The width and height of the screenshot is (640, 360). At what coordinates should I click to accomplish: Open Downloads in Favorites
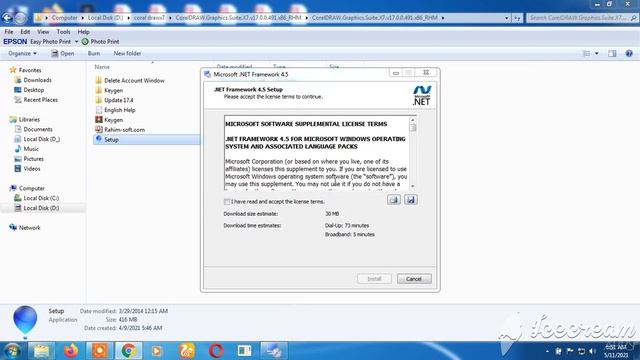37,80
